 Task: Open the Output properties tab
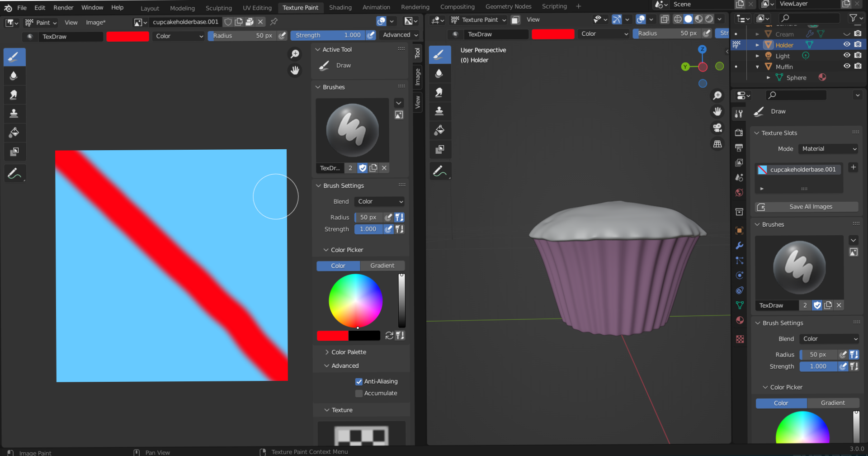click(x=739, y=147)
